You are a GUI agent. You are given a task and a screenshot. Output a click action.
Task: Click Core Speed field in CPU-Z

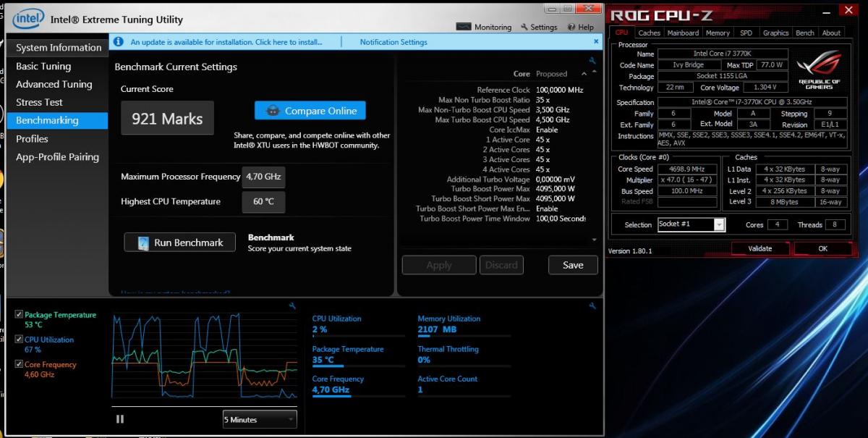click(687, 169)
